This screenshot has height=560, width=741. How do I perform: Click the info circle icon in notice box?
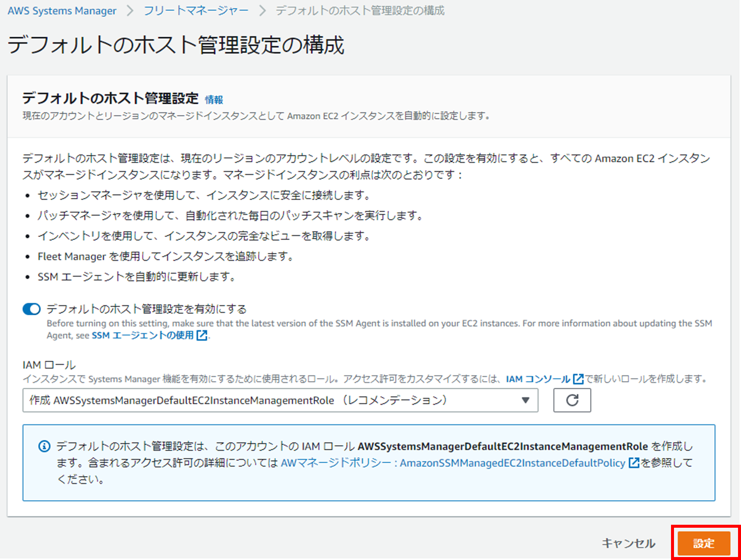tap(44, 446)
